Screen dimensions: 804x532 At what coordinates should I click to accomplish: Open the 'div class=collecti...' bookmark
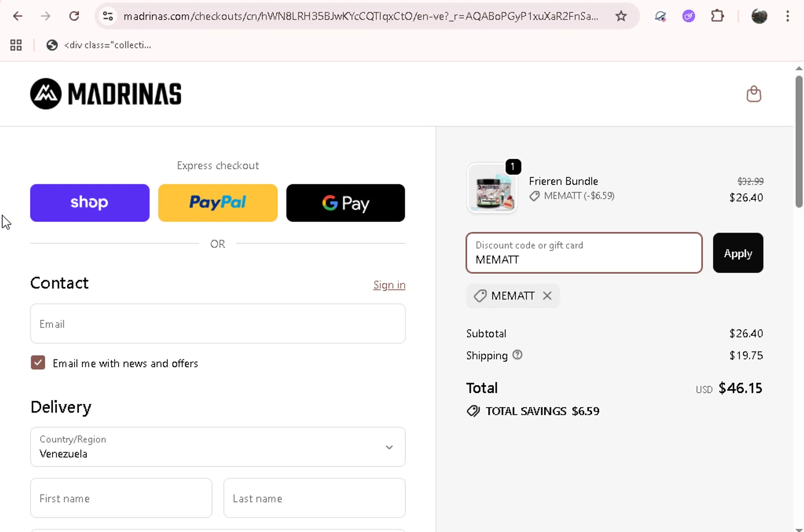click(x=99, y=45)
